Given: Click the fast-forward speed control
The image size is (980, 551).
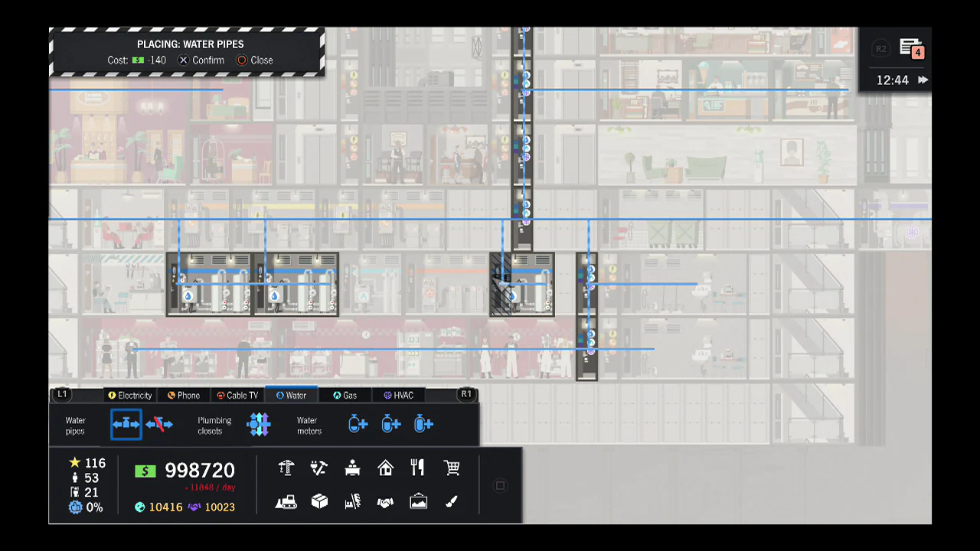Looking at the screenshot, I should coord(923,80).
